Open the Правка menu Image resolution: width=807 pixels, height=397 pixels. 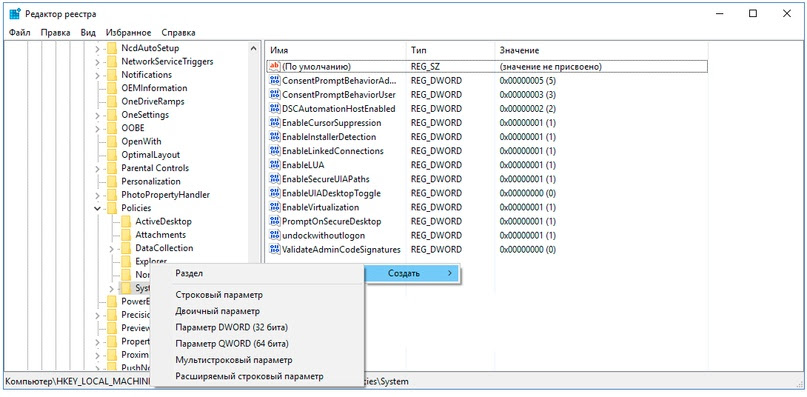coord(56,32)
